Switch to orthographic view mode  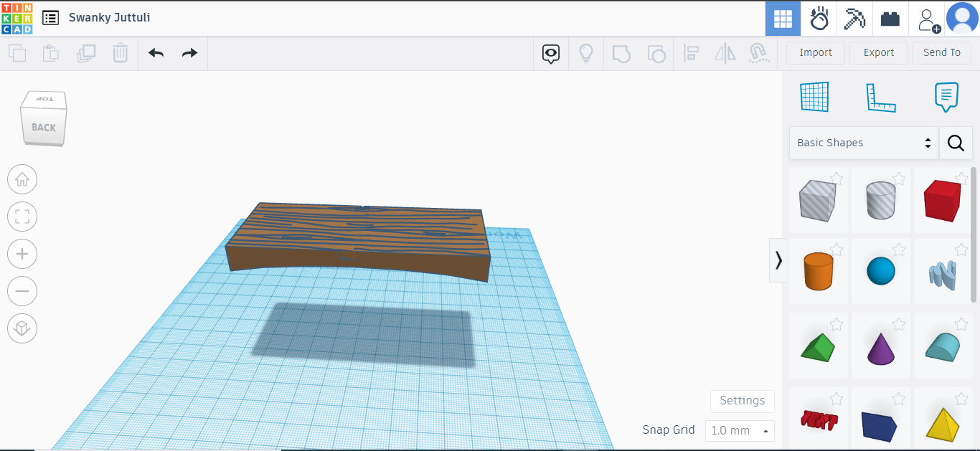tap(22, 328)
